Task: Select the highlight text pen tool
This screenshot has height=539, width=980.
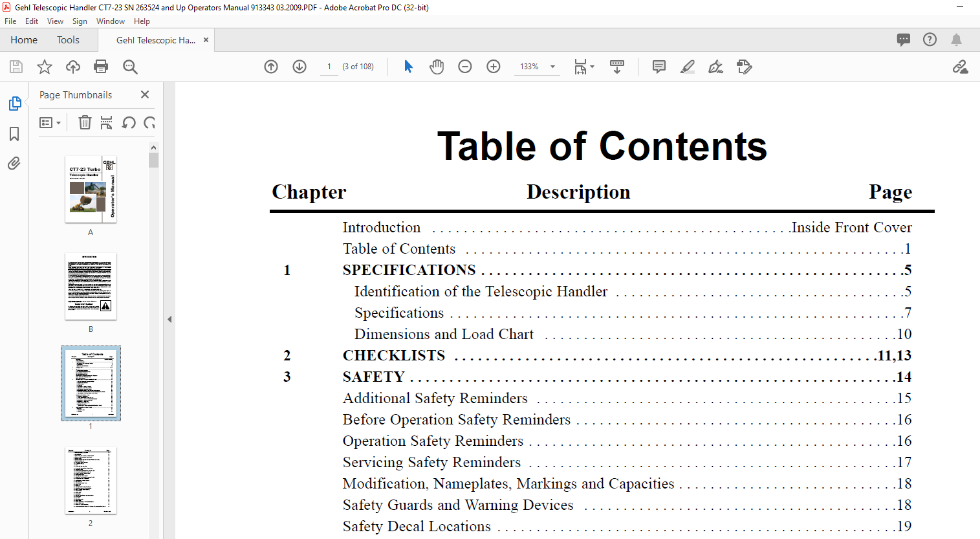Action: pos(688,67)
